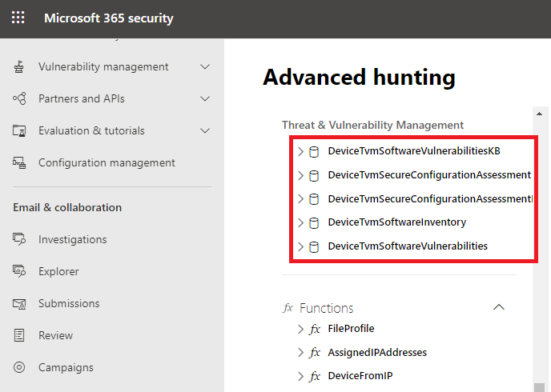Select the DeviceFromIP function name
The height and width of the screenshot is (392, 551).
point(360,376)
